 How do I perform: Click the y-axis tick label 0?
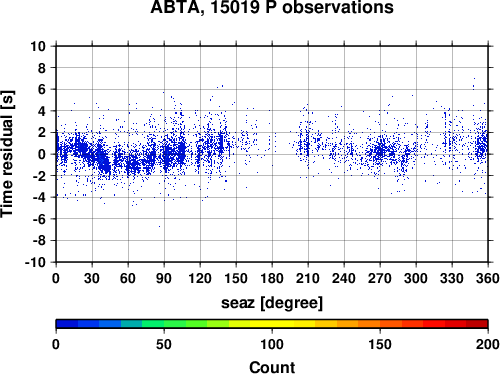(x=42, y=154)
